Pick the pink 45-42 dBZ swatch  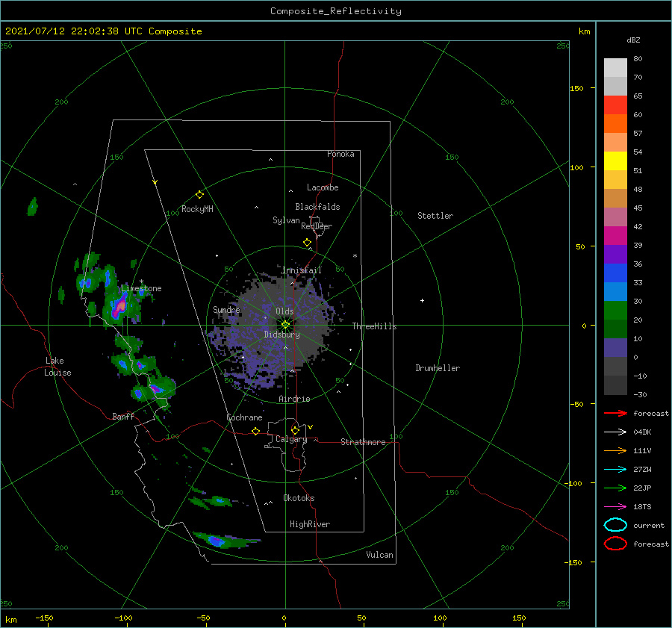point(615,217)
